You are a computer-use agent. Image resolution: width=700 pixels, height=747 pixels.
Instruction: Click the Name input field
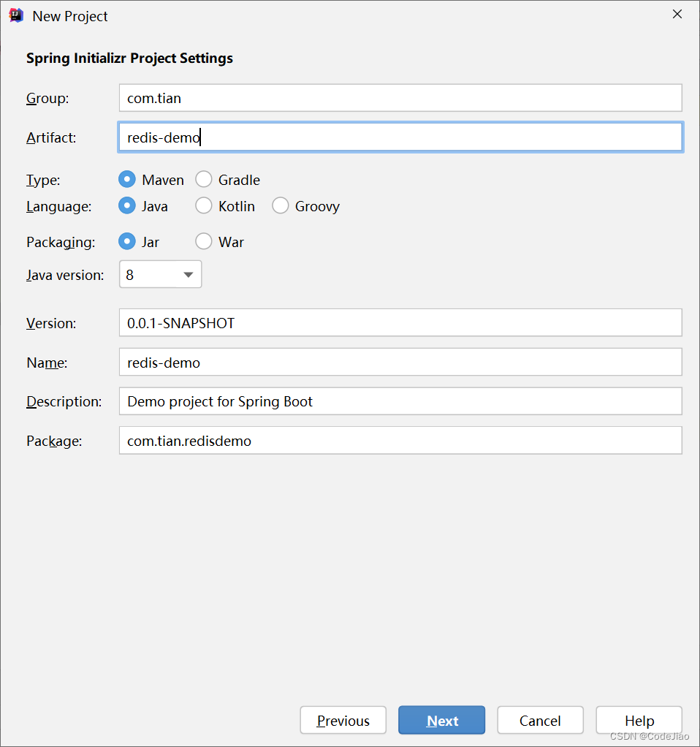[x=400, y=362]
